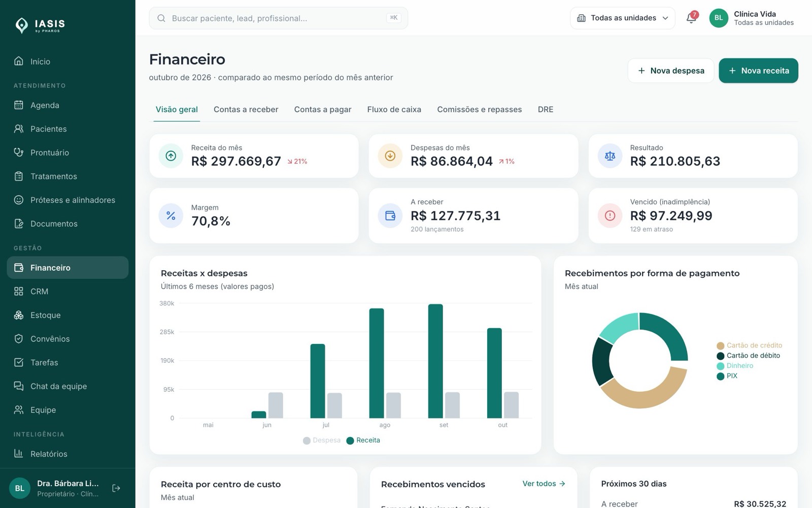
Task: Switch to Contas a receber tab
Action: (x=246, y=109)
